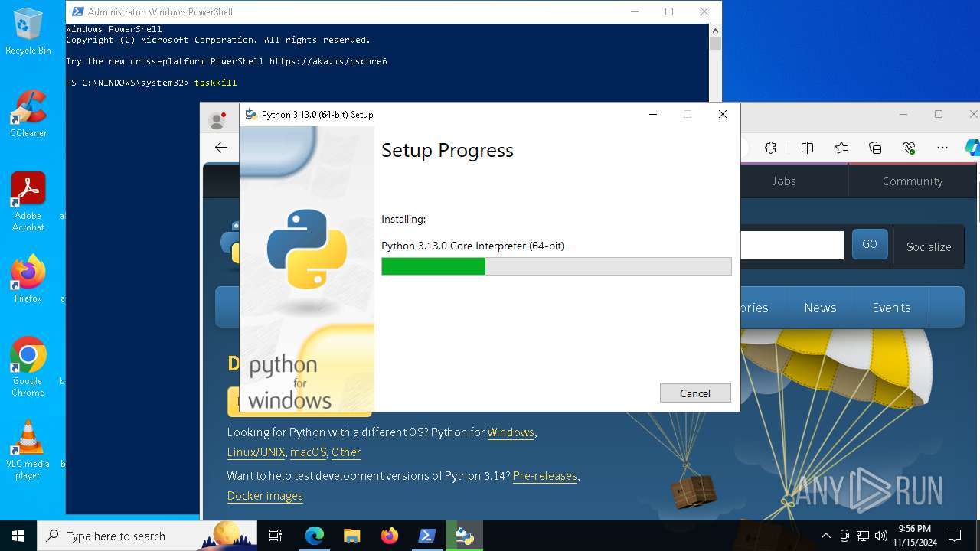980x551 pixels.
Task: Open Edge collections icon
Action: 875,148
